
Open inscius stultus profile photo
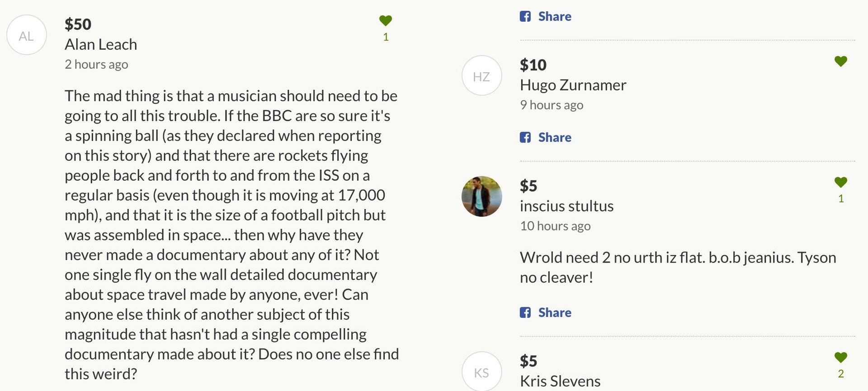click(482, 197)
